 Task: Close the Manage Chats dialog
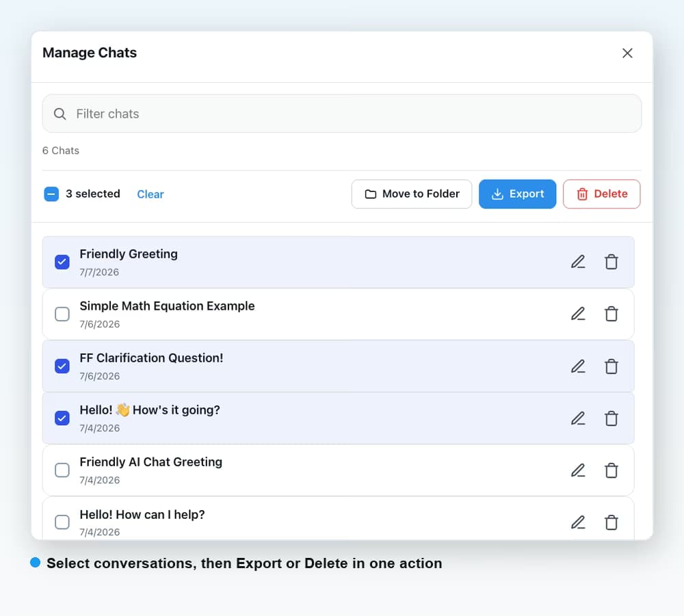click(627, 53)
